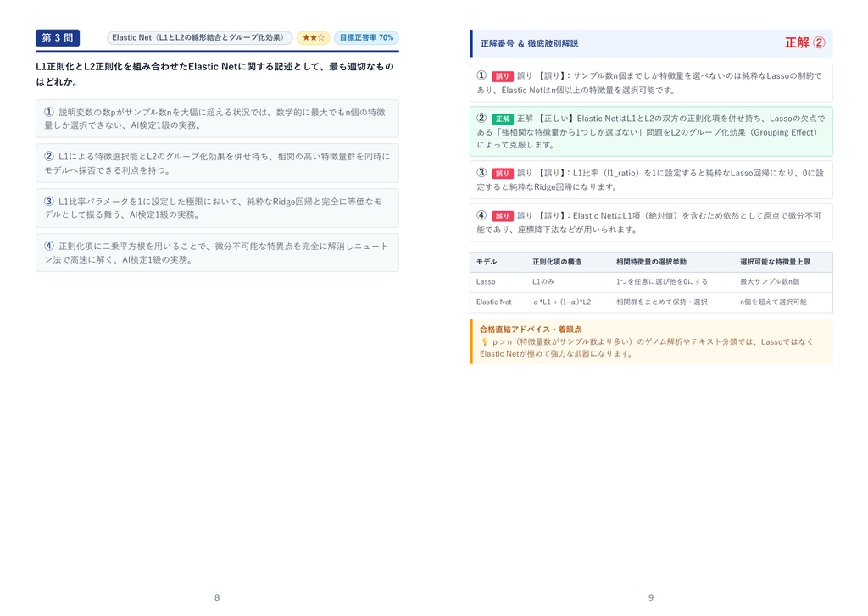Click the red 正解 ② answer label
868x616 pixels.
click(x=805, y=42)
